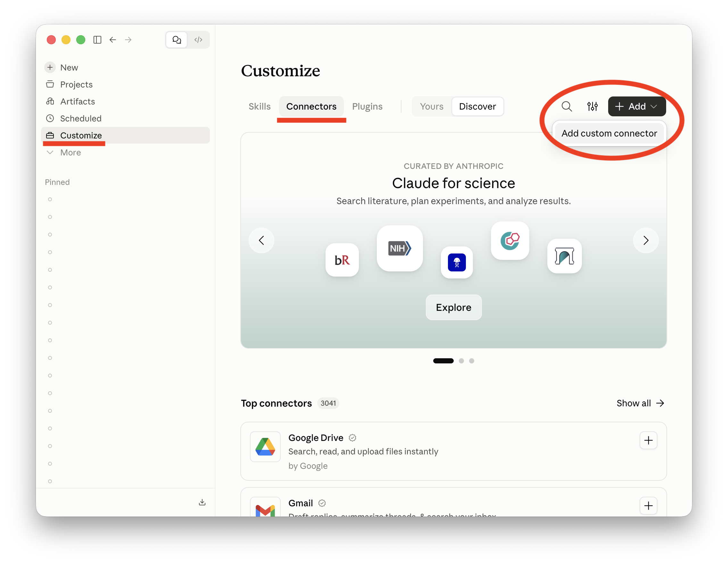728x564 pixels.
Task: Open the Add dropdown button
Action: 637,106
